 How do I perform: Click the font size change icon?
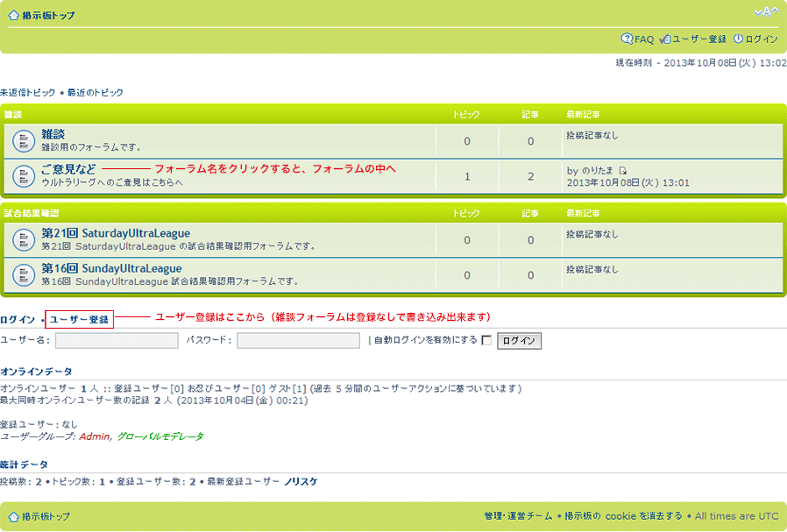766,11
